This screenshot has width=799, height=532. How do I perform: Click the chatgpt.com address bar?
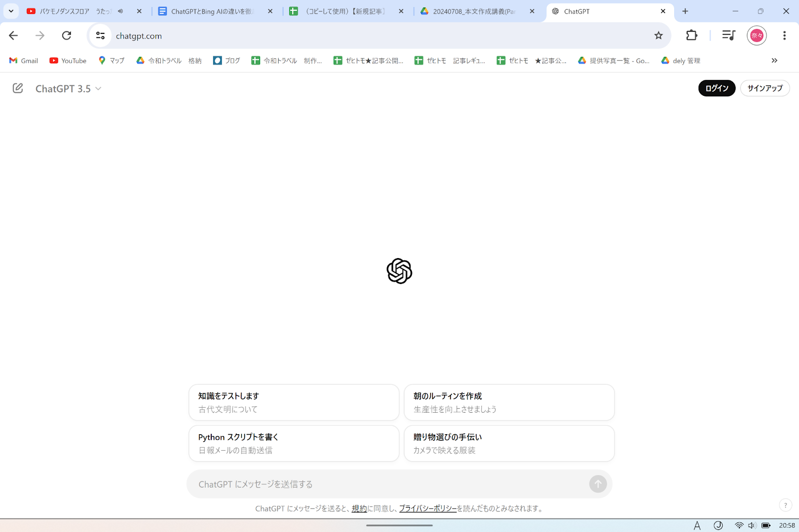point(380,35)
